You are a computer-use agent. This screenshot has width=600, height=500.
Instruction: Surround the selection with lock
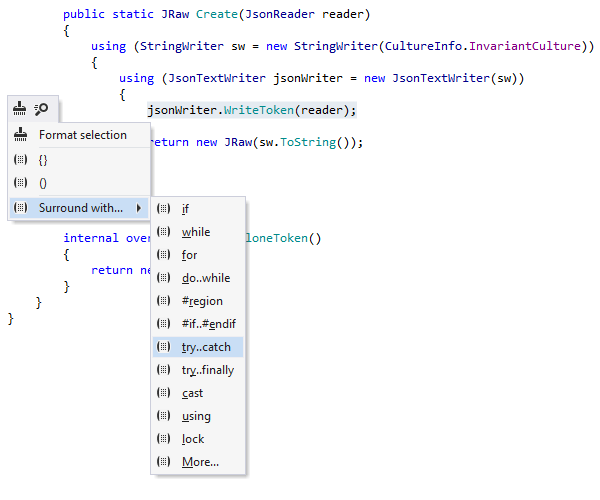192,439
